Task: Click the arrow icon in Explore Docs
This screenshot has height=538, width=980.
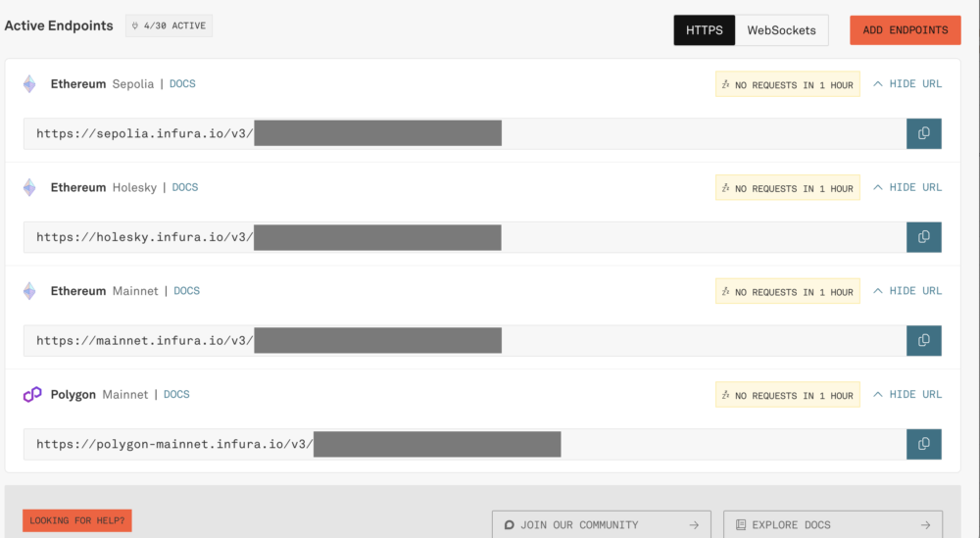Action: (925, 525)
